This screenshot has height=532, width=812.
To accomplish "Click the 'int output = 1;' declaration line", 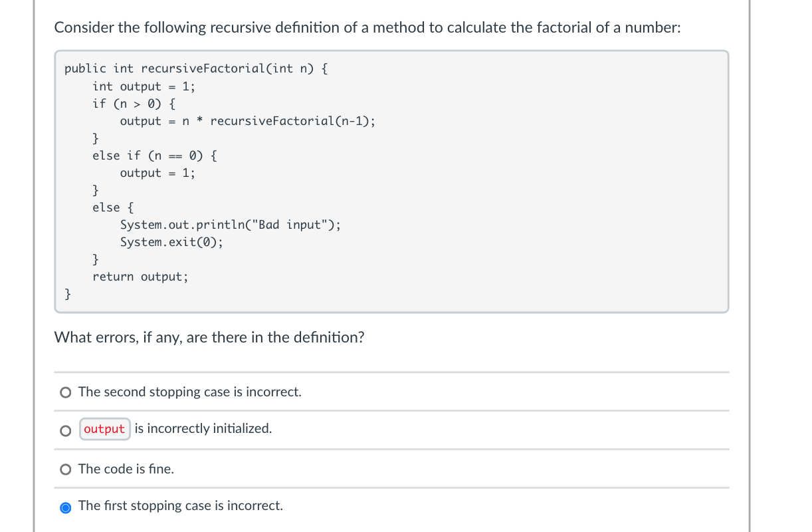I will pyautogui.click(x=144, y=86).
